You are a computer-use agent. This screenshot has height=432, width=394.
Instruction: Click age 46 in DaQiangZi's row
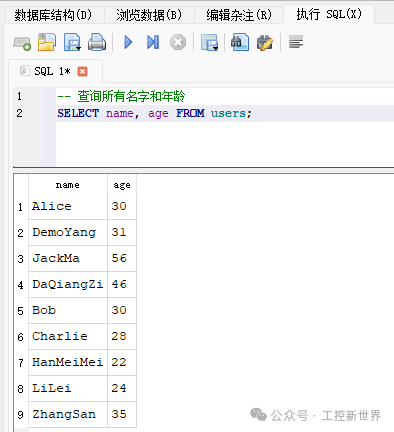coord(122,284)
